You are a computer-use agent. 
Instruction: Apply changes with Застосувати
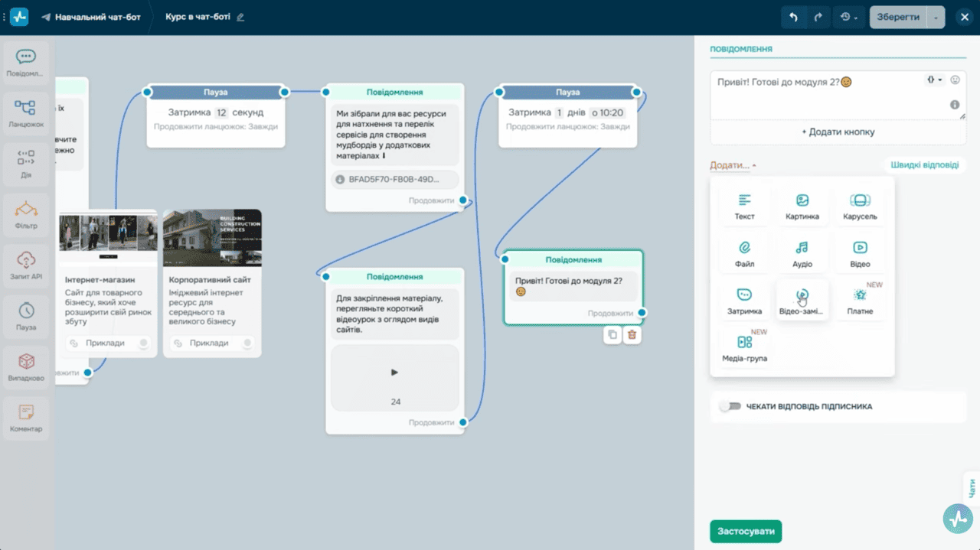[746, 531]
